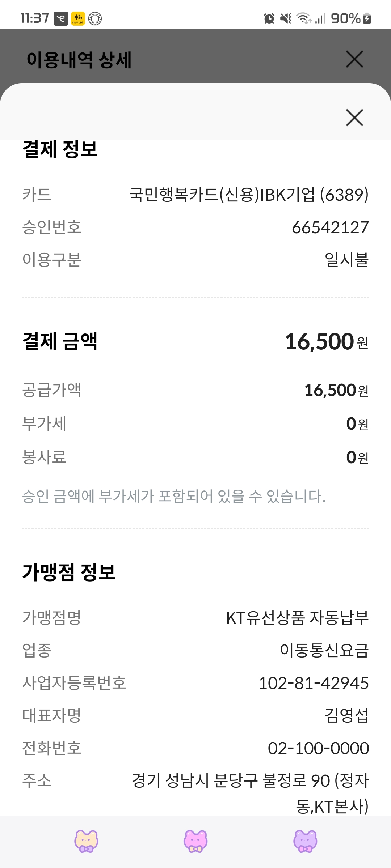Tap the merchant address in 성남시 분당구

(x=250, y=781)
